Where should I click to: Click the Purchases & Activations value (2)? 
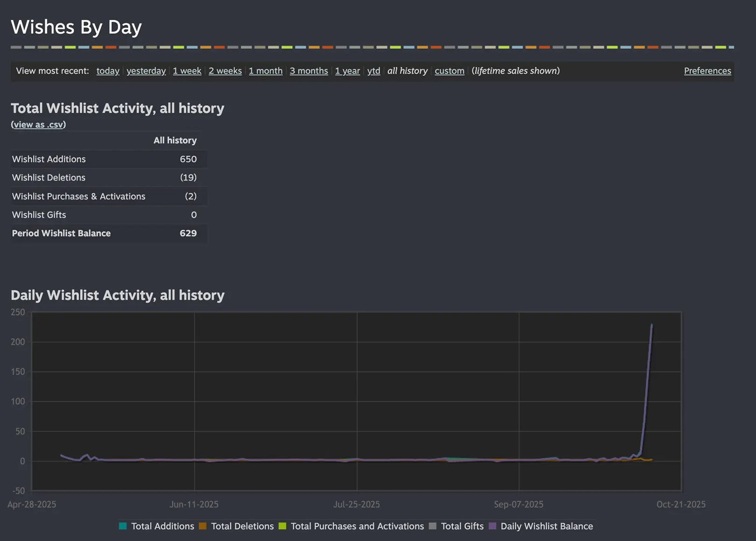pyautogui.click(x=190, y=196)
